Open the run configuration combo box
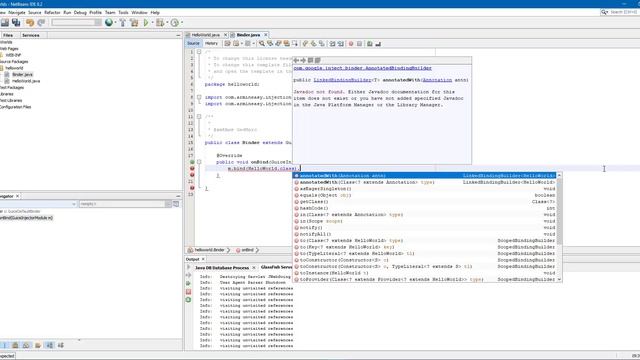Screen dimensions: 640x360 point(76,22)
